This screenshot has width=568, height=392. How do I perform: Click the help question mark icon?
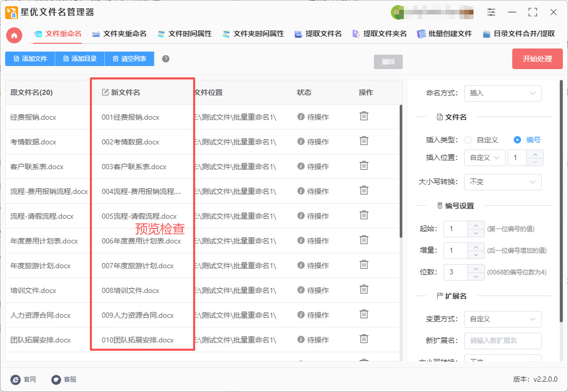coord(166,59)
